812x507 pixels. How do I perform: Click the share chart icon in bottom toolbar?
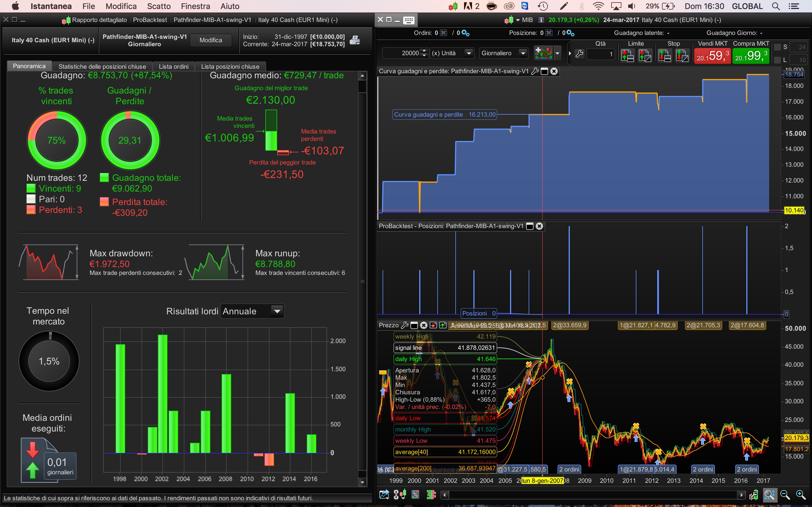pos(384,494)
